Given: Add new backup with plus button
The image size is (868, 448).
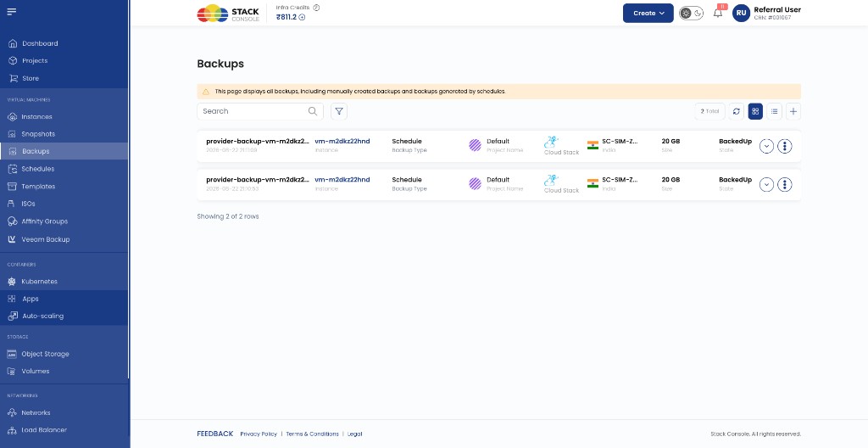Looking at the screenshot, I should [x=793, y=111].
